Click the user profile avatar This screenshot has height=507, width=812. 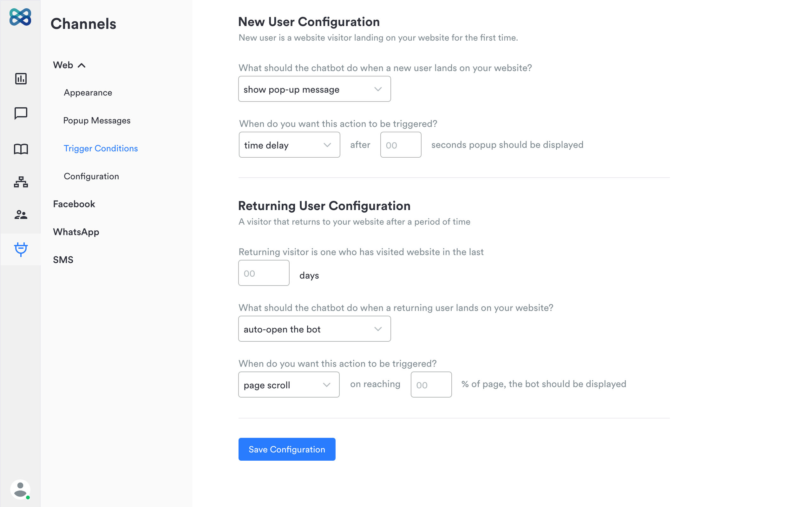click(20, 489)
